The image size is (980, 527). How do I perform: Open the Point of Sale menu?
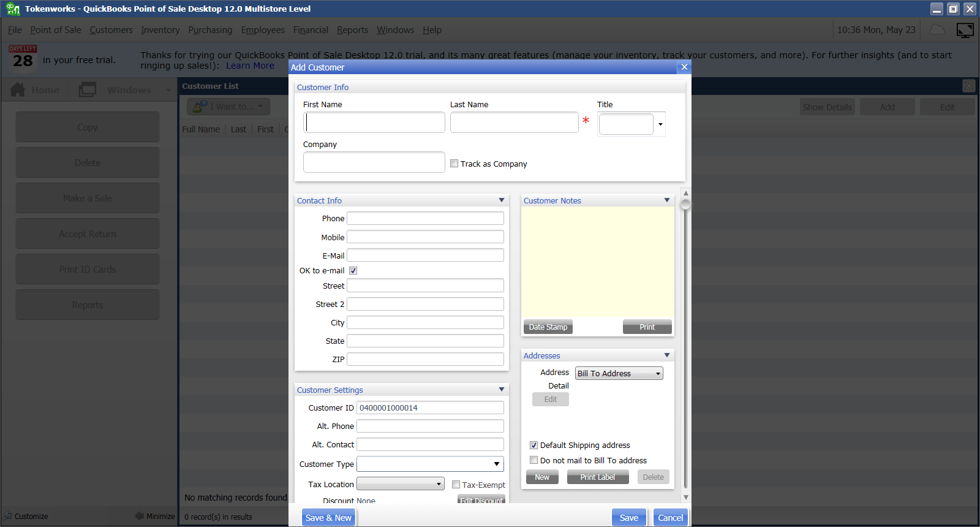(56, 30)
